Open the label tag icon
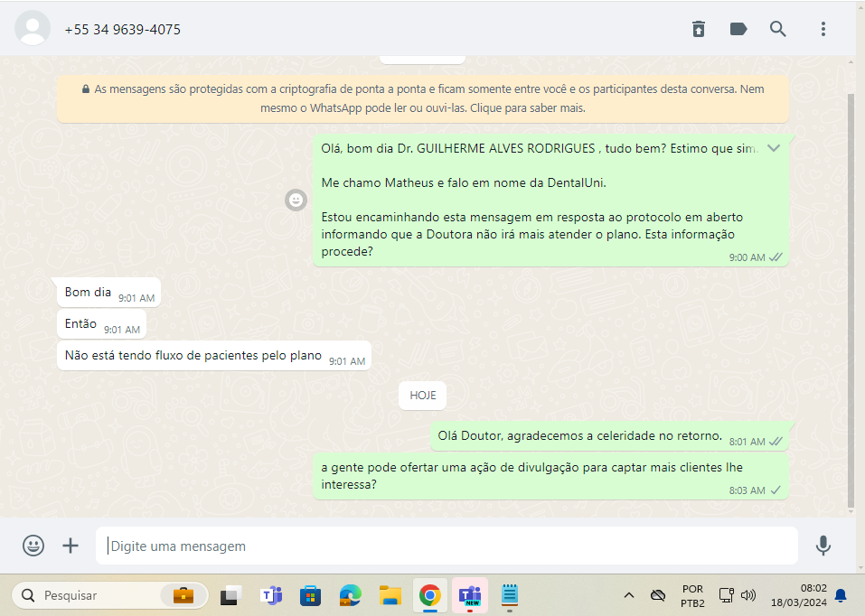The width and height of the screenshot is (865, 616). (x=738, y=29)
